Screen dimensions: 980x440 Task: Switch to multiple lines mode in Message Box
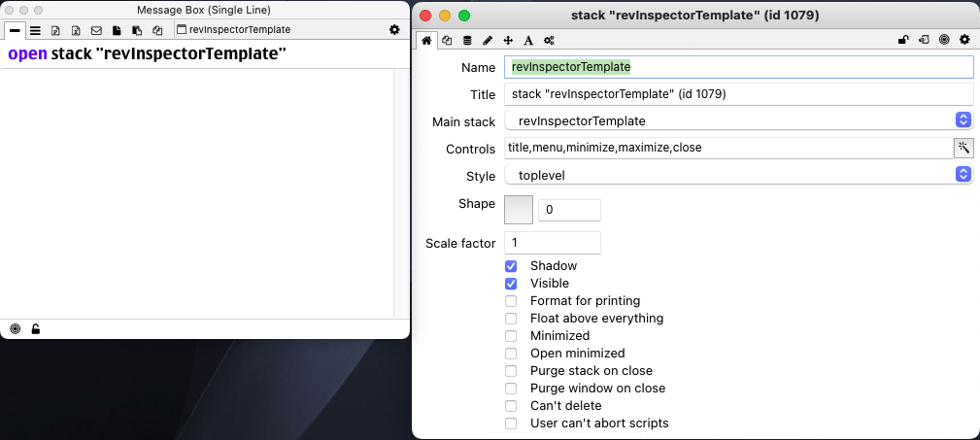coord(35,30)
